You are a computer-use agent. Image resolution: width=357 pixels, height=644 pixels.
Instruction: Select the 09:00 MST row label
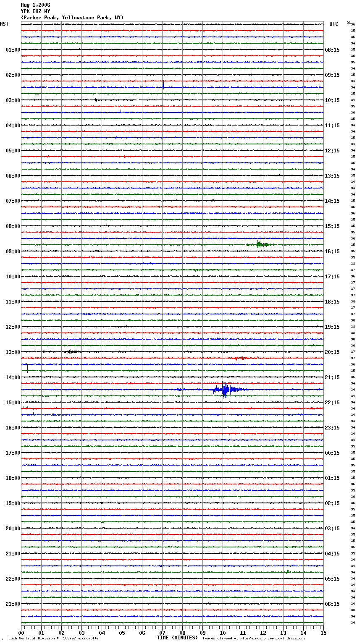point(13,251)
